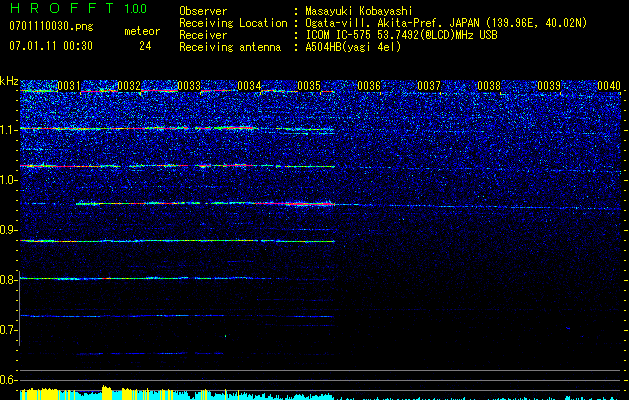
Task: Click the 0040 time marker
Action: (609, 86)
